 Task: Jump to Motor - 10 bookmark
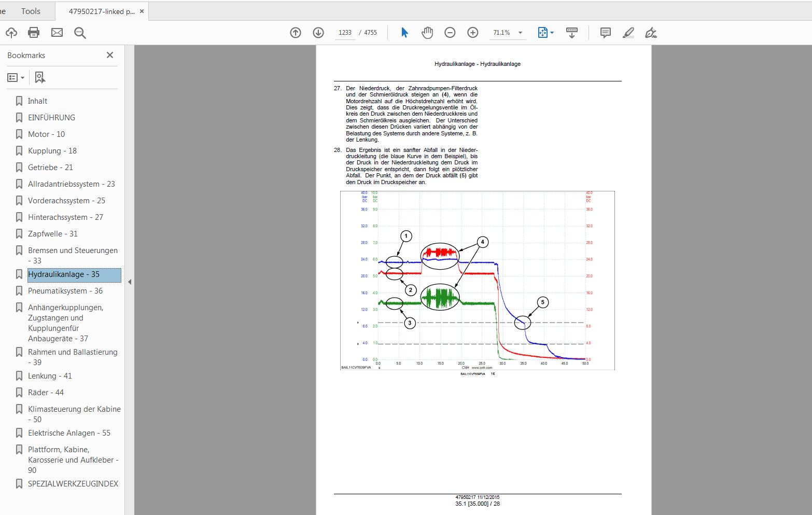[46, 134]
